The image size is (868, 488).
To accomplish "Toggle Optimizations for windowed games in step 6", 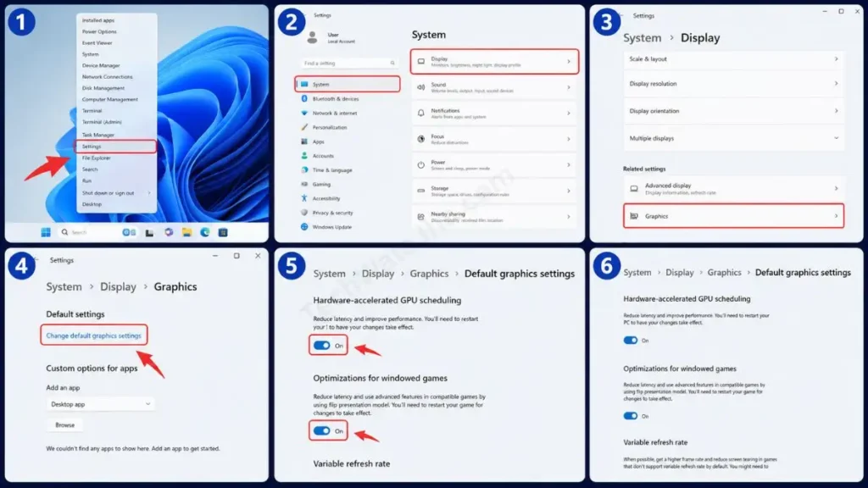I will pos(631,415).
